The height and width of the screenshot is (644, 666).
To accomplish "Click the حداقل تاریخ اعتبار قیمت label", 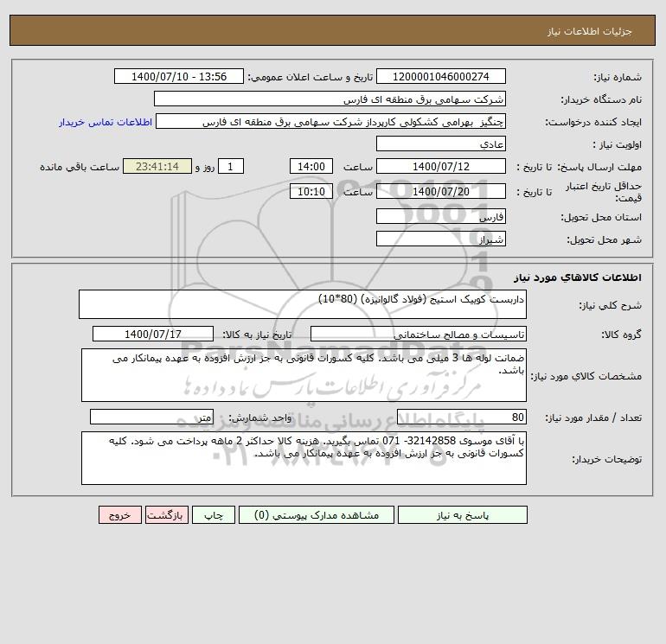I will pos(604,192).
